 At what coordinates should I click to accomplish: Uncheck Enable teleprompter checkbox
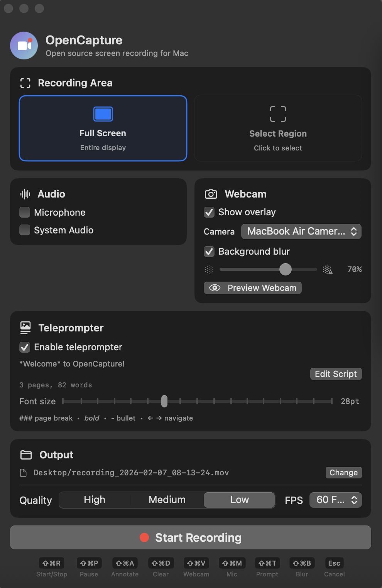tap(25, 347)
